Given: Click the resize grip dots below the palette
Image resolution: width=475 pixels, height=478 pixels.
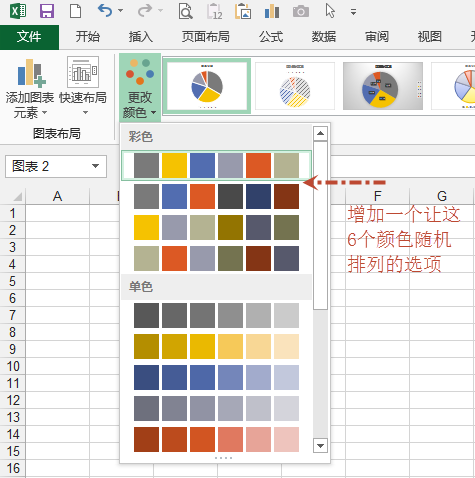Looking at the screenshot, I should tap(223, 458).
